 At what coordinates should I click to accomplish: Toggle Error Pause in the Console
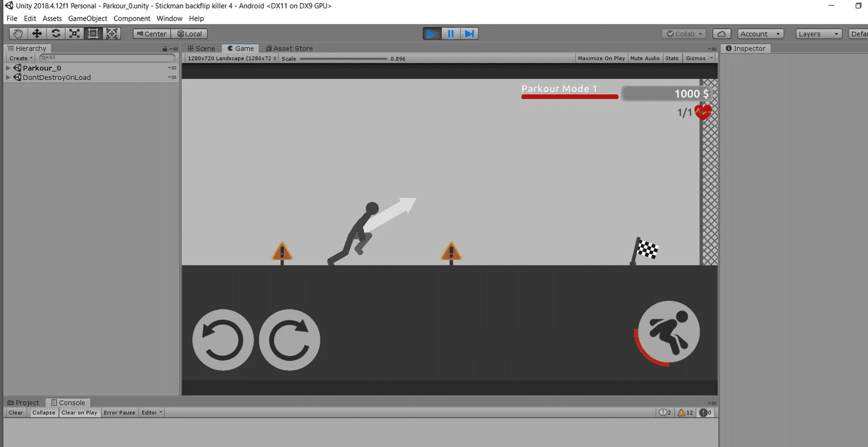coord(119,412)
